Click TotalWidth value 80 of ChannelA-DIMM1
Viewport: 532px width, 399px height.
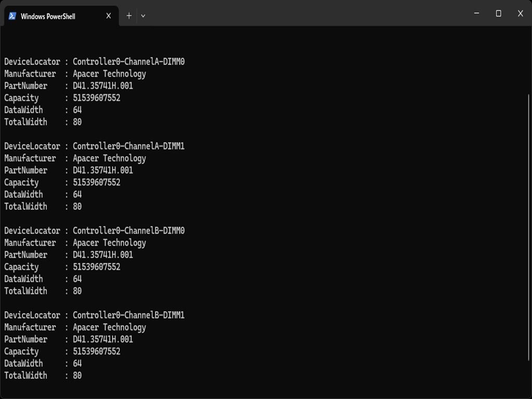(77, 207)
